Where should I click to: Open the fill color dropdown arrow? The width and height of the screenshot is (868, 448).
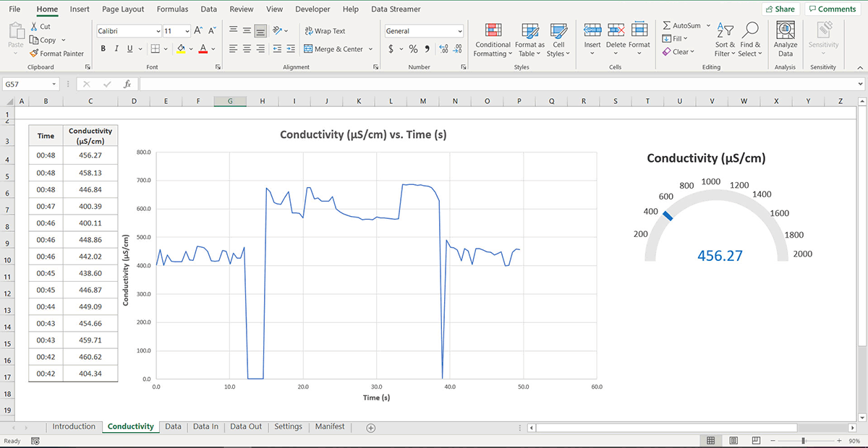191,49
